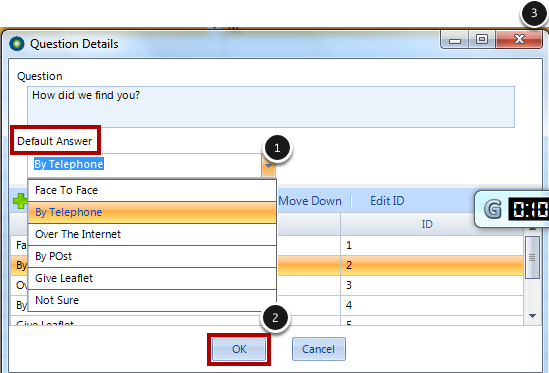Viewport: 549px width, 373px height.
Task: Click the scrollbar down arrow
Action: point(532,316)
